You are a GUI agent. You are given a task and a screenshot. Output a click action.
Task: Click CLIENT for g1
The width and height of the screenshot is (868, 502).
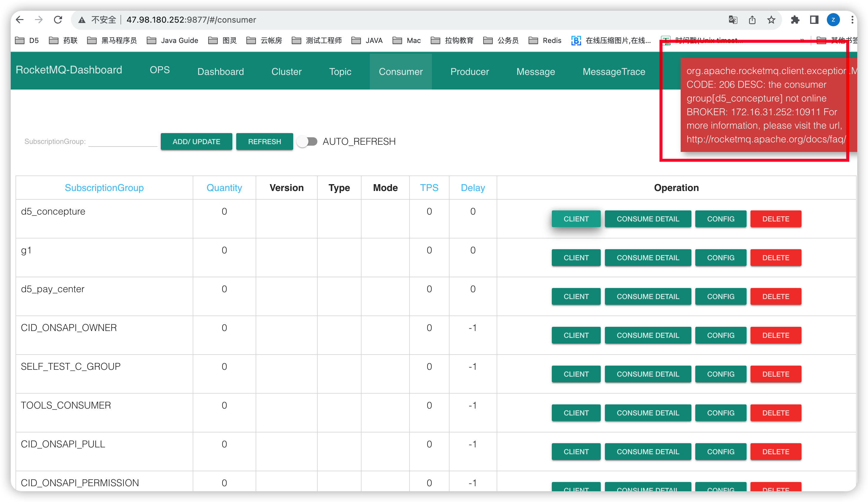(x=576, y=258)
